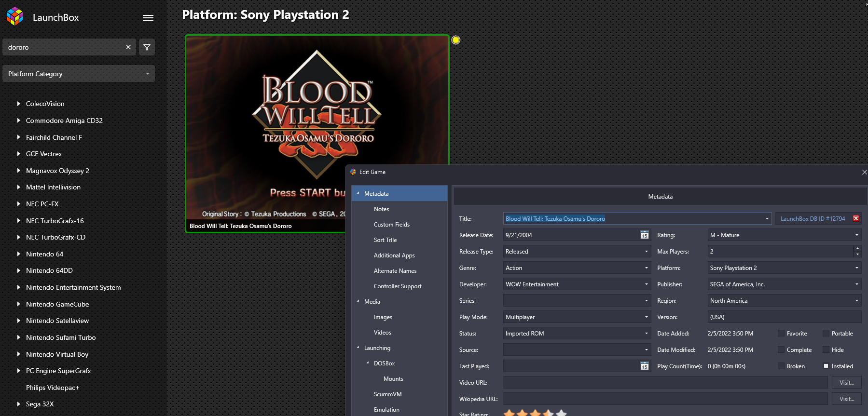Click the Wikipedia URL input field
The height and width of the screenshot is (416, 868).
tap(665, 399)
